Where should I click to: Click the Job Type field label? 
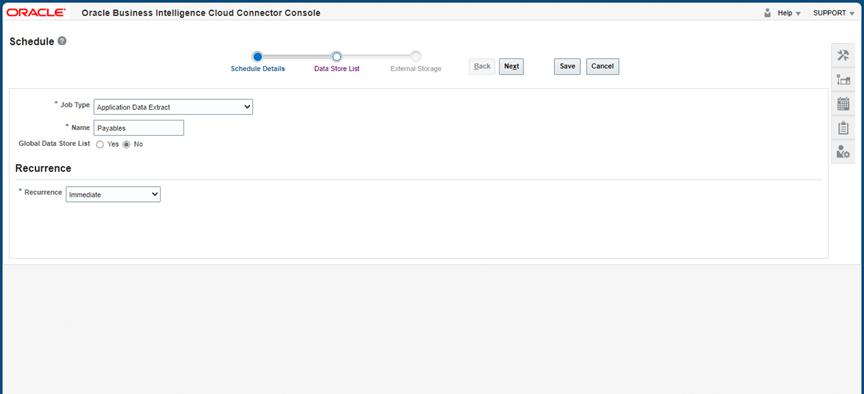tap(74, 105)
